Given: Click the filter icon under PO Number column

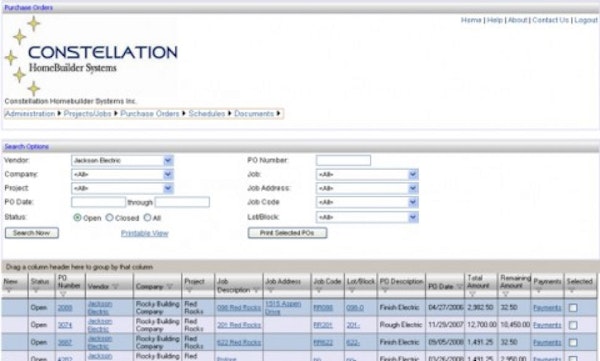Looking at the screenshot, I should 64,294.
